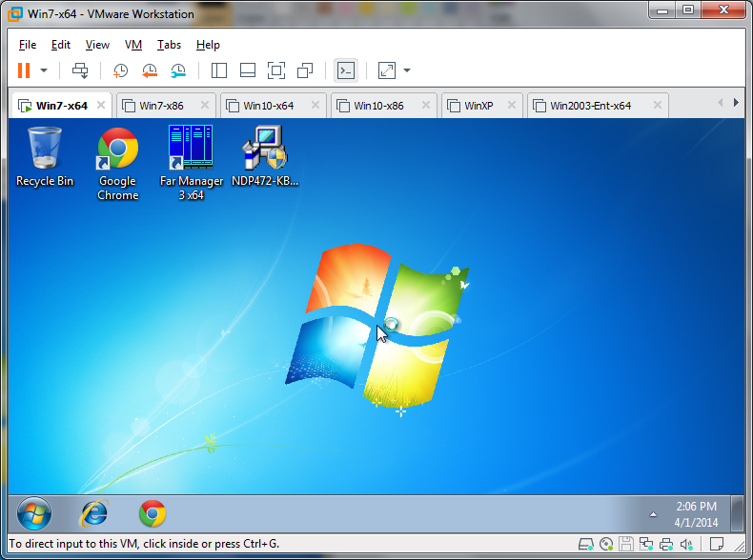Launch Chrome from guest taskbar

[x=153, y=513]
